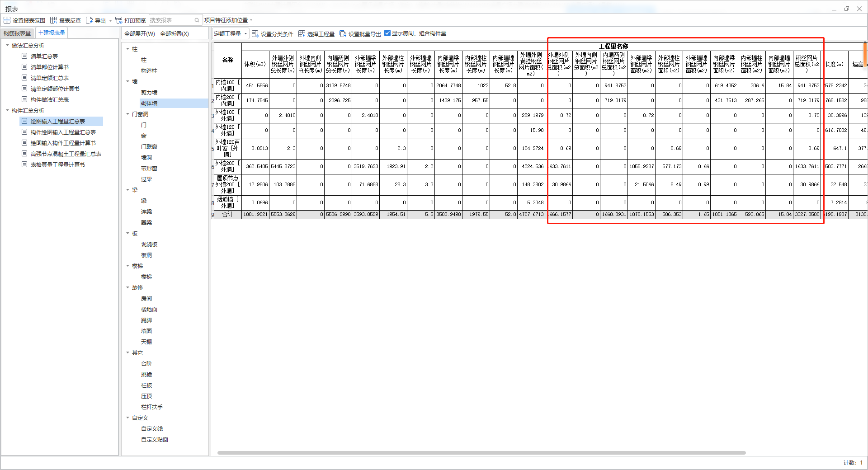Click the 清单定额汇总表 document icon

[24, 78]
